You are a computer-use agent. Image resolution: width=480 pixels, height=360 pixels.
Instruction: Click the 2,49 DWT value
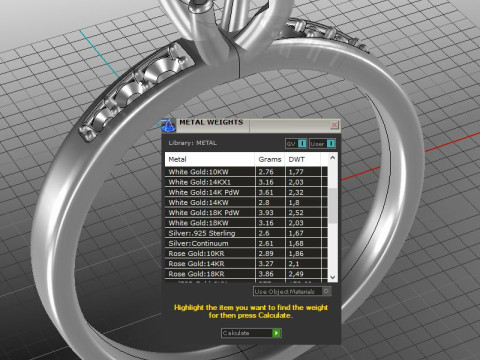[x=296, y=274]
